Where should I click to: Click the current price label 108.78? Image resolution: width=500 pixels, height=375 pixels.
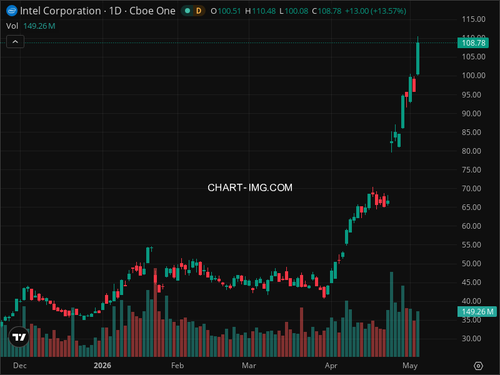click(x=473, y=43)
